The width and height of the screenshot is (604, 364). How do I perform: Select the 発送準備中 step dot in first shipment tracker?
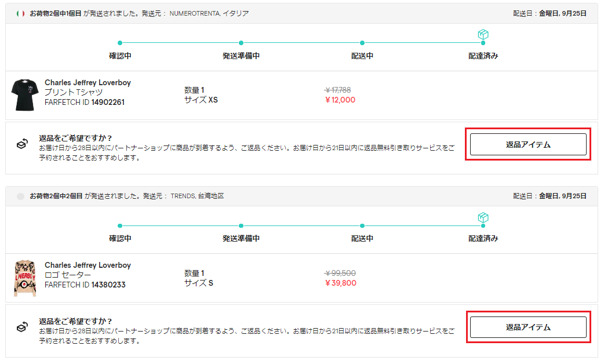pos(241,43)
